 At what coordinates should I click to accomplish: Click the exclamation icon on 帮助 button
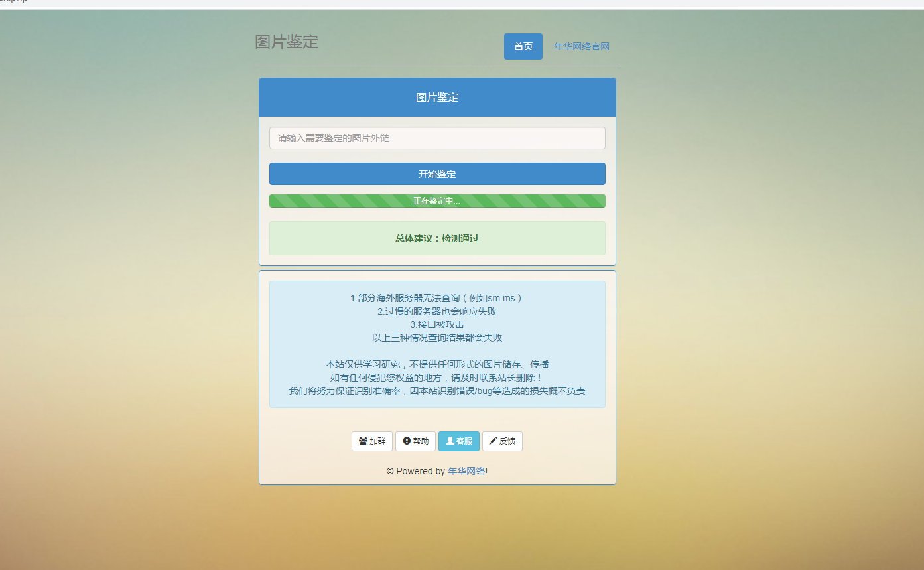coord(407,441)
